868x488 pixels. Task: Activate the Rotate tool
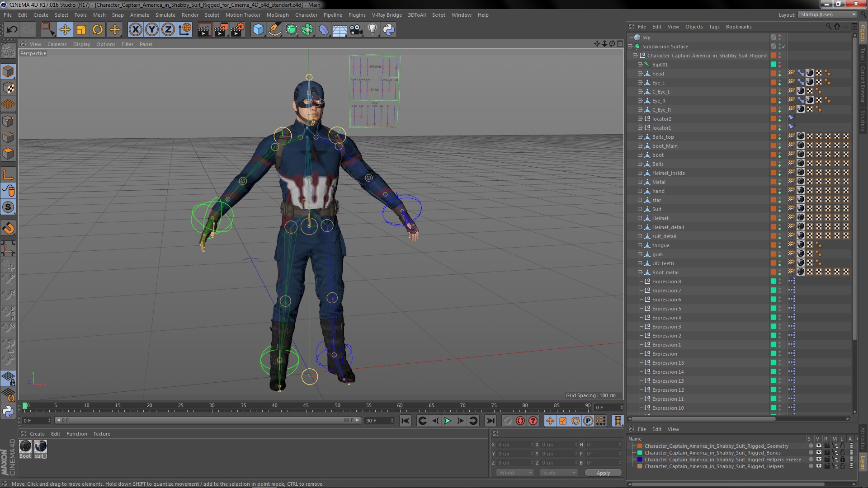pyautogui.click(x=98, y=30)
